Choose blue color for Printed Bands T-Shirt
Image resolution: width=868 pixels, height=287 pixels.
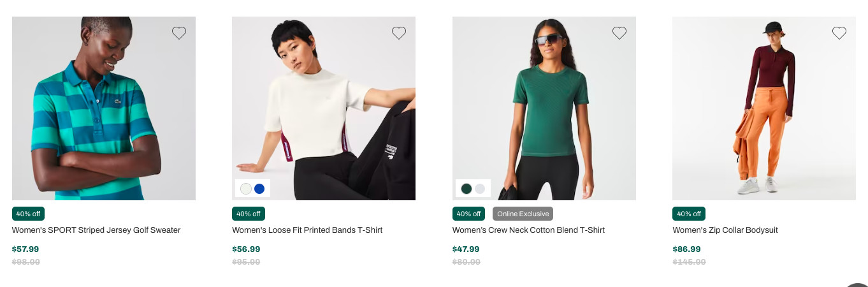(259, 189)
